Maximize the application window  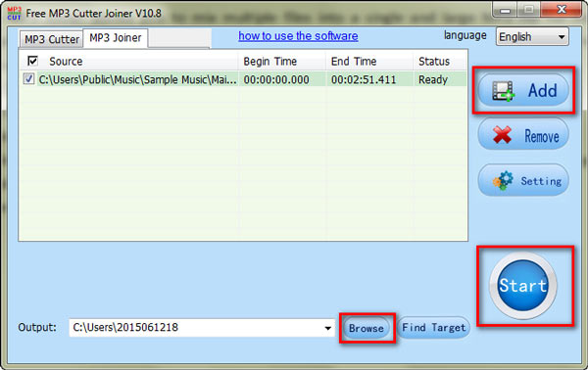pos(529,10)
